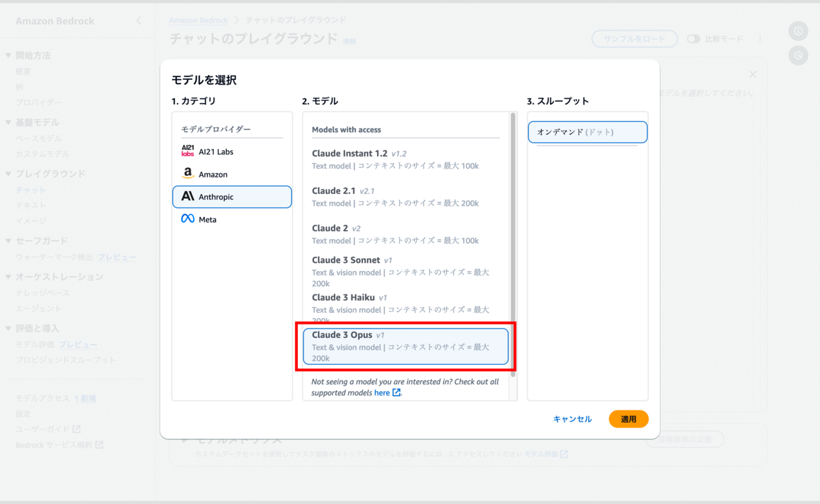Image resolution: width=820 pixels, height=504 pixels.
Task: Select AI21 Labs model provider
Action: pyautogui.click(x=232, y=152)
